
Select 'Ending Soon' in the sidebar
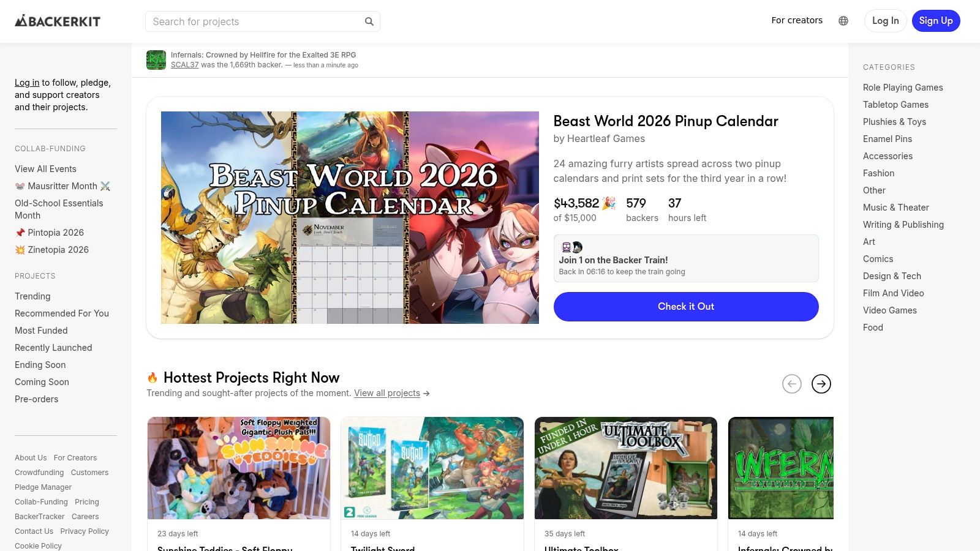pos(40,365)
